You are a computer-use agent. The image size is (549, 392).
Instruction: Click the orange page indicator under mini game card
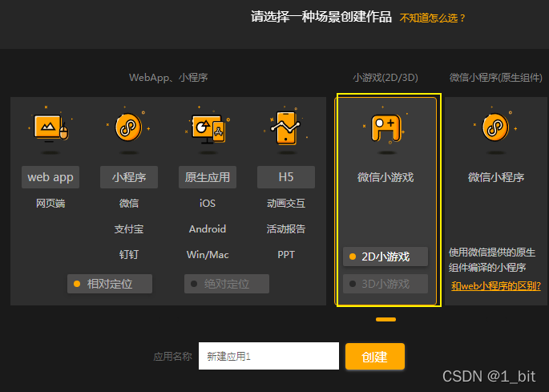pyautogui.click(x=386, y=320)
